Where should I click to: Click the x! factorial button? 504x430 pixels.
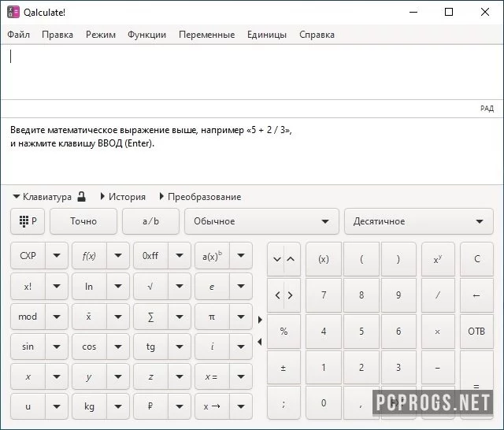(x=28, y=287)
